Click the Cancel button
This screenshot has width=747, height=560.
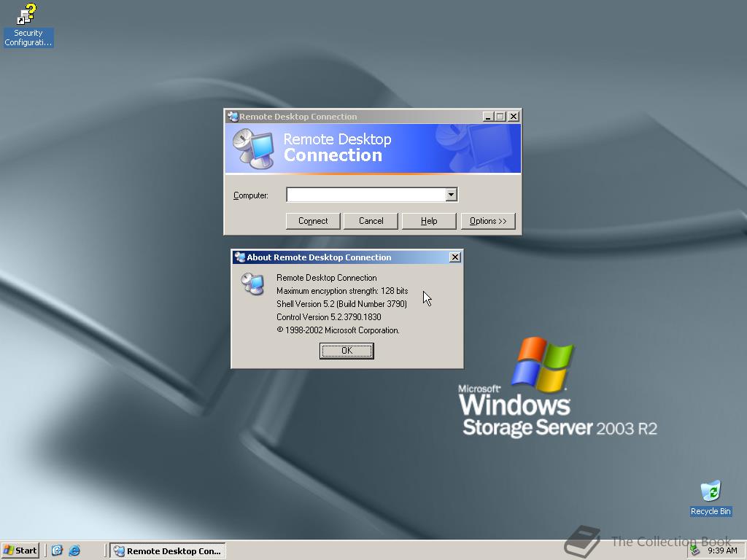[x=371, y=221]
